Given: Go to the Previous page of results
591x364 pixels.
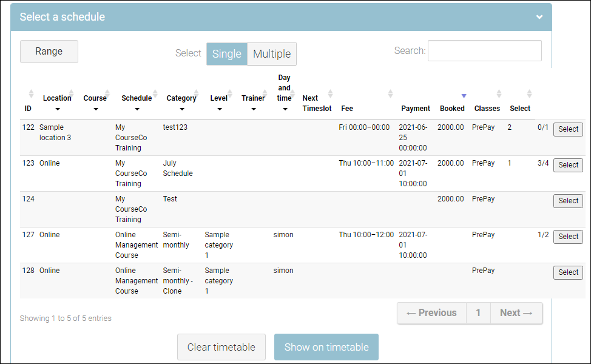Looking at the screenshot, I should click(x=431, y=313).
